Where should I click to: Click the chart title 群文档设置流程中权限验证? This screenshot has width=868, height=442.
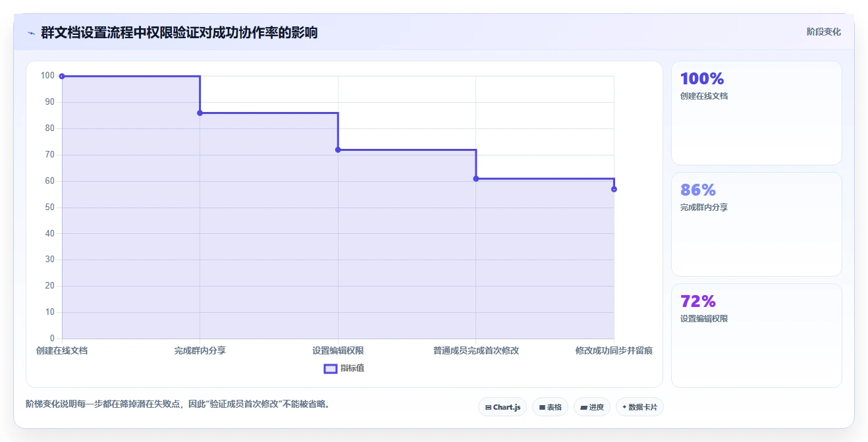click(x=179, y=32)
